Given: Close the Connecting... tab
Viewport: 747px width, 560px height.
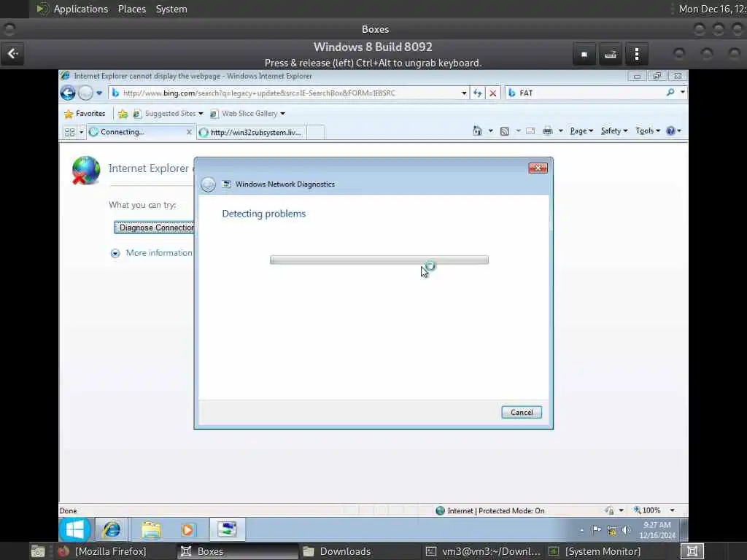Looking at the screenshot, I should [189, 132].
